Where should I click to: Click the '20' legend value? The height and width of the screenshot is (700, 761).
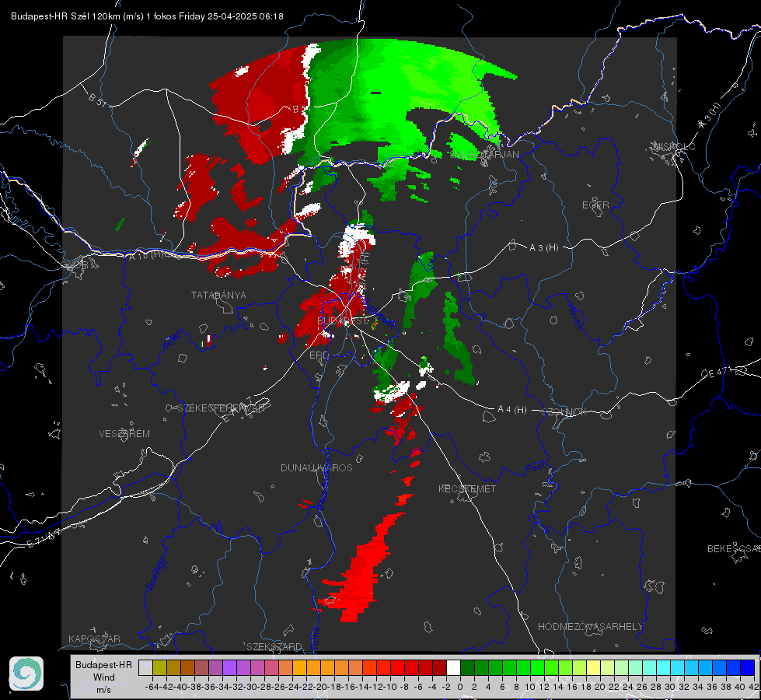[600, 687]
